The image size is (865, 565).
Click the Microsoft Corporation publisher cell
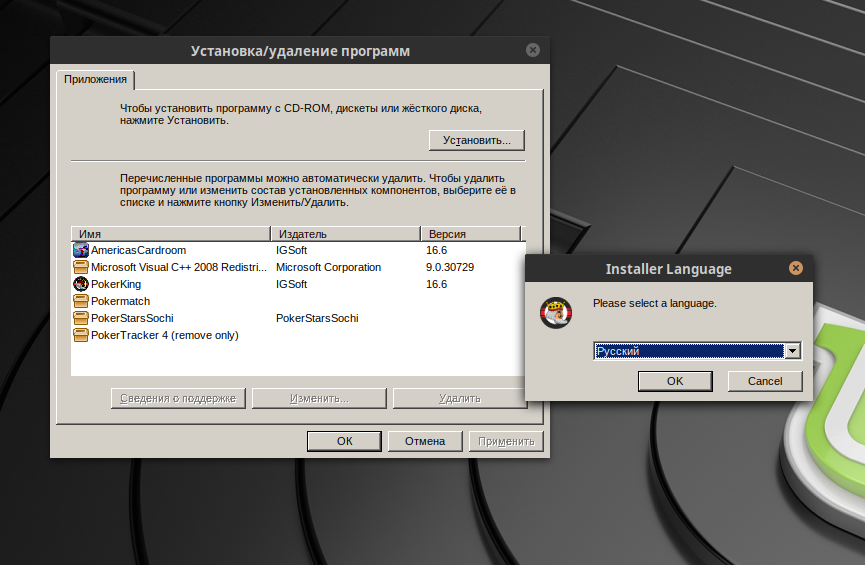point(328,267)
